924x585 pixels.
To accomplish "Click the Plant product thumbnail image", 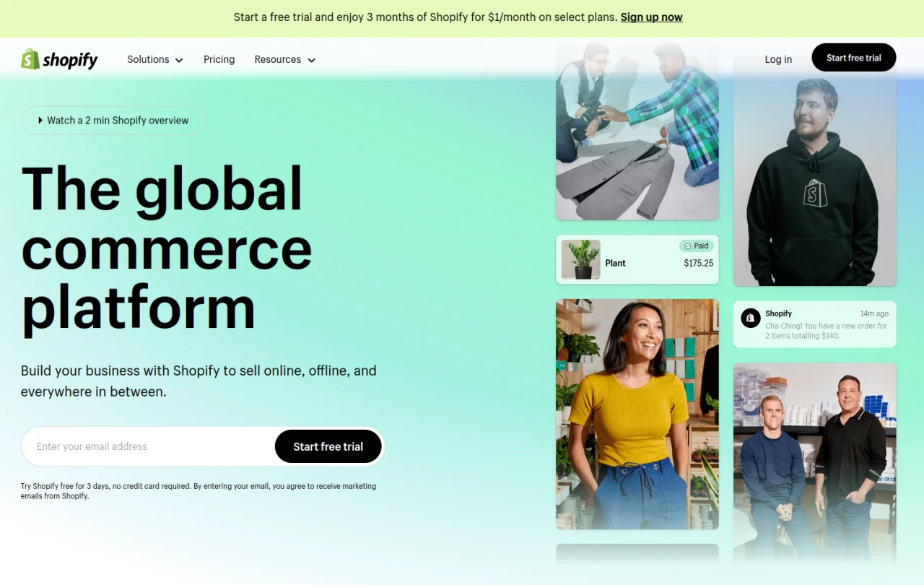I will click(581, 260).
